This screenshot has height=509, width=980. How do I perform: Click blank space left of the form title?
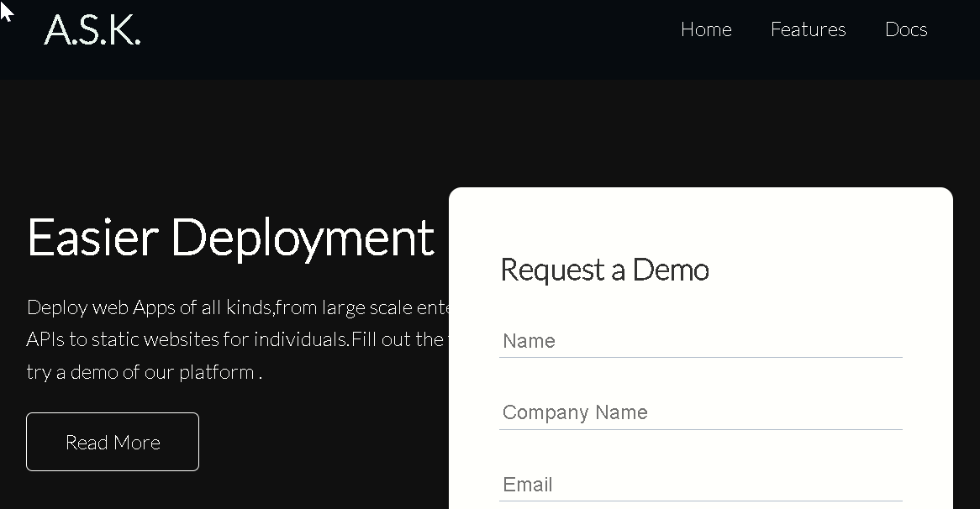[x=475, y=270]
